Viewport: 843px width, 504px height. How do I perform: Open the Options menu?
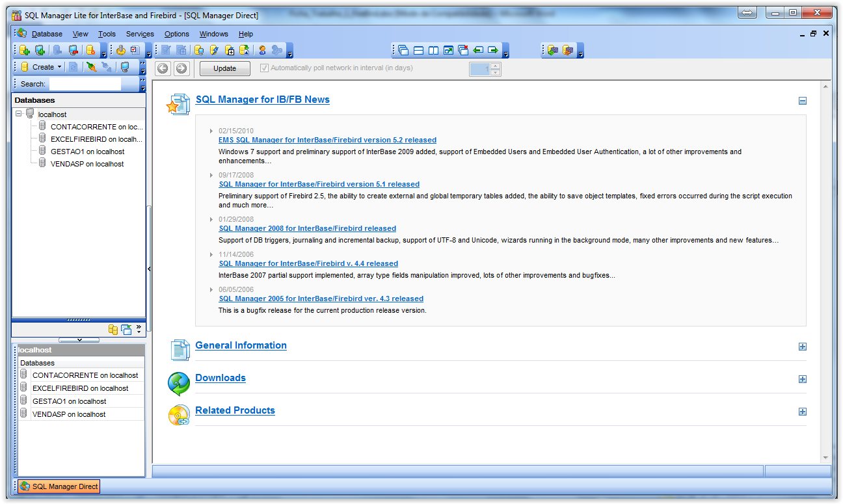[x=177, y=34]
